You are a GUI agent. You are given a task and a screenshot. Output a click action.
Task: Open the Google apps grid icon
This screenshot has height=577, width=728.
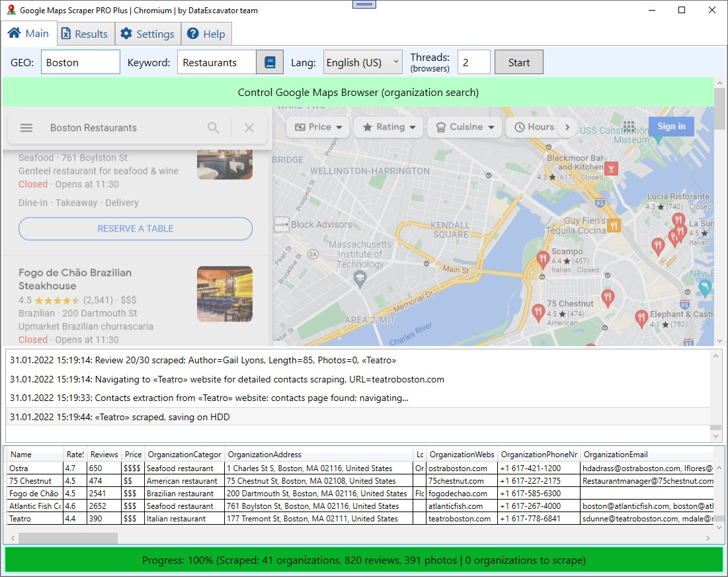point(628,126)
